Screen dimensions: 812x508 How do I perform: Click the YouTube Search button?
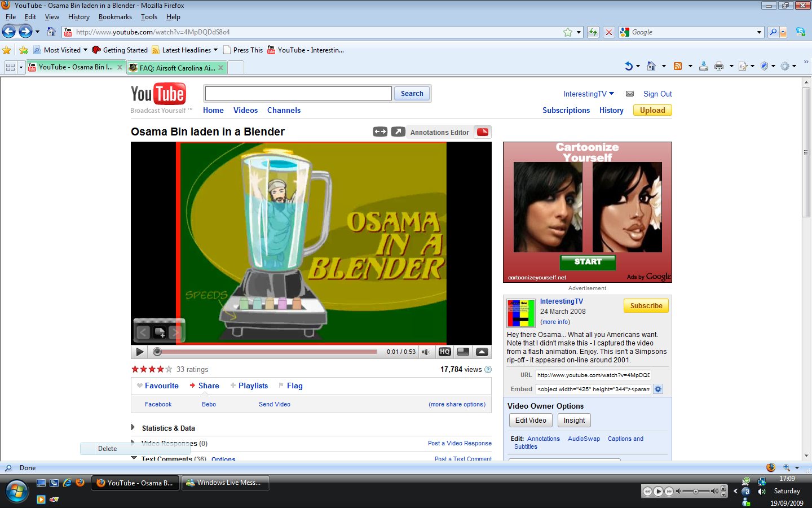click(412, 94)
